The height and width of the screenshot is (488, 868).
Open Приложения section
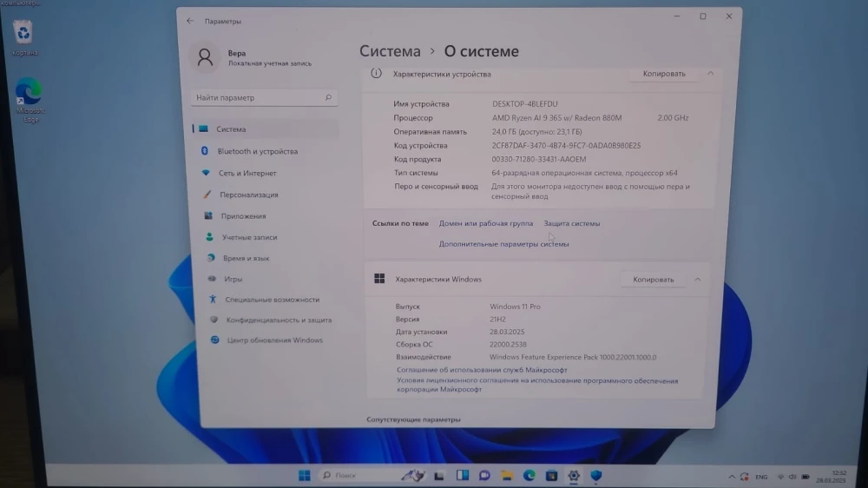243,216
